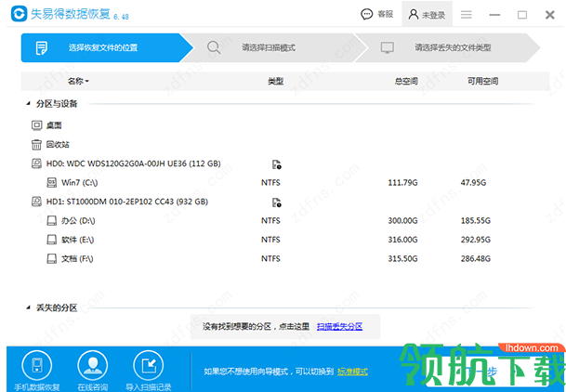Select disk HD1: ST1000DM 010-2EP102
This screenshot has width=566, height=392.
click(x=127, y=202)
